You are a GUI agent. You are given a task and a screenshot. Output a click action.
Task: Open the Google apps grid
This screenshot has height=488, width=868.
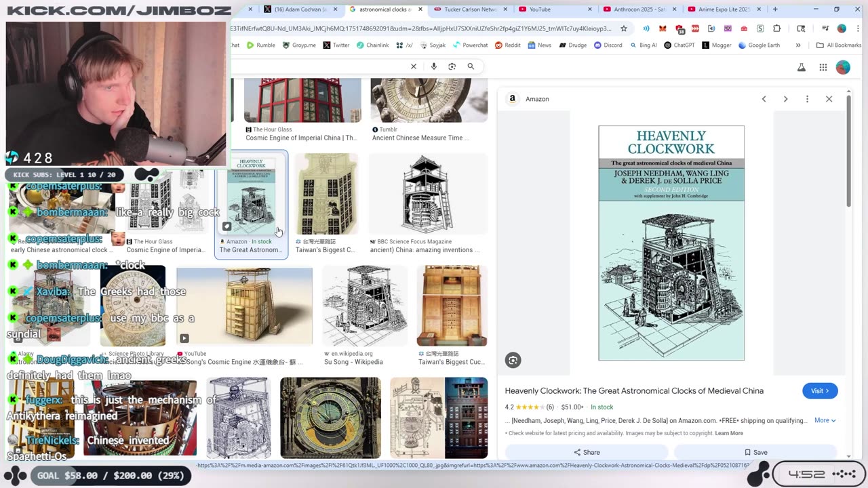pos(823,67)
